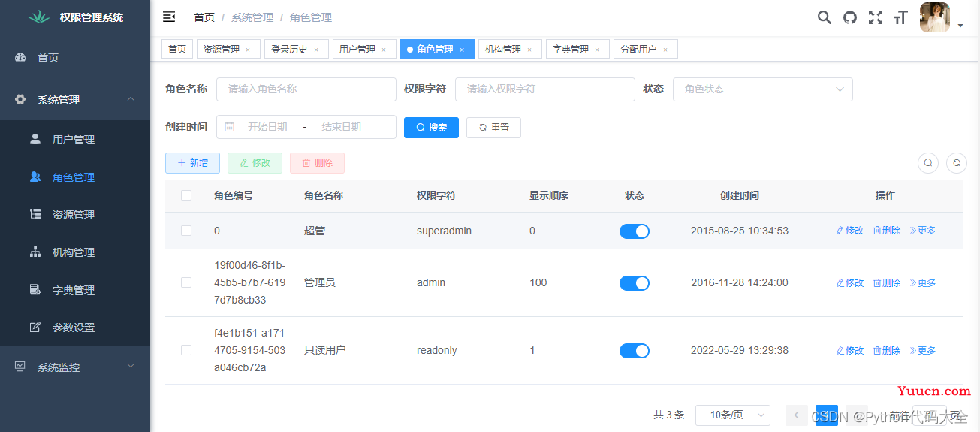Collapse the 系统管理 sidebar group
Screen dimensions: 980x432
(75, 100)
